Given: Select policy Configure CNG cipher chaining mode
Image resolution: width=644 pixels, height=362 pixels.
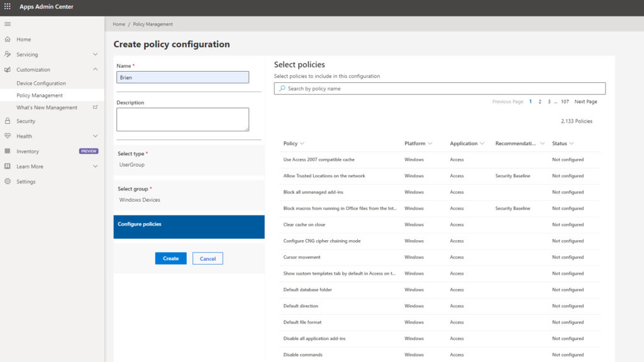Looking at the screenshot, I should coord(321,241).
